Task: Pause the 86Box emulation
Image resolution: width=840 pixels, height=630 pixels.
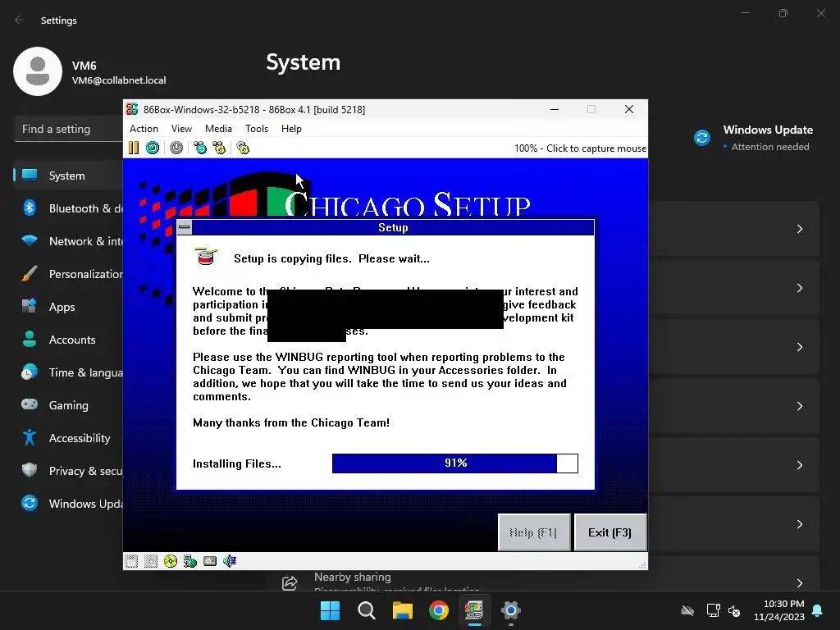Action: pos(134,148)
